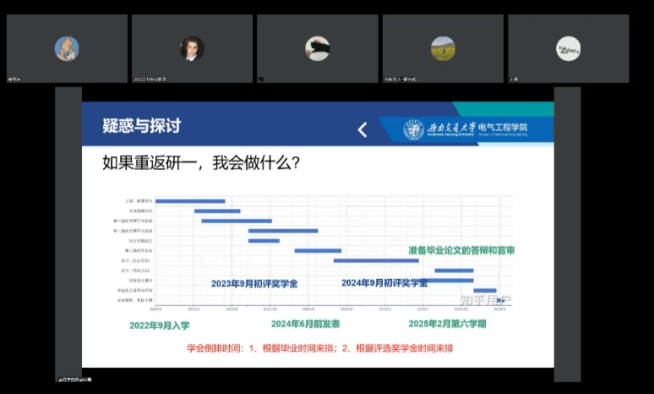Screen dimensions: 654x394
Task: Click the 2024年9月初评奖学金 label
Action: 385,283
